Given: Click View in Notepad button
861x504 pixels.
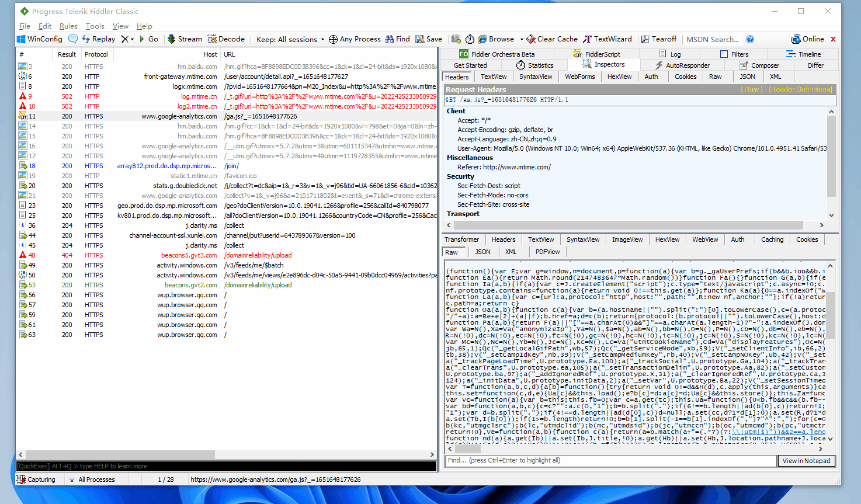Looking at the screenshot, I should [806, 461].
